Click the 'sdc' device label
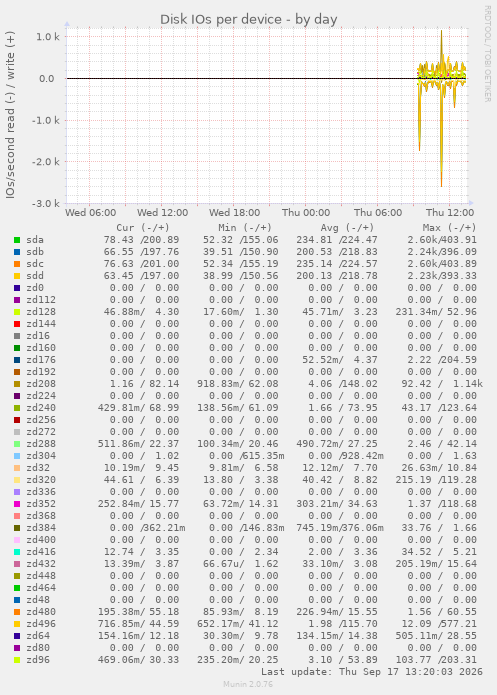The width and height of the screenshot is (497, 695). coord(35,264)
